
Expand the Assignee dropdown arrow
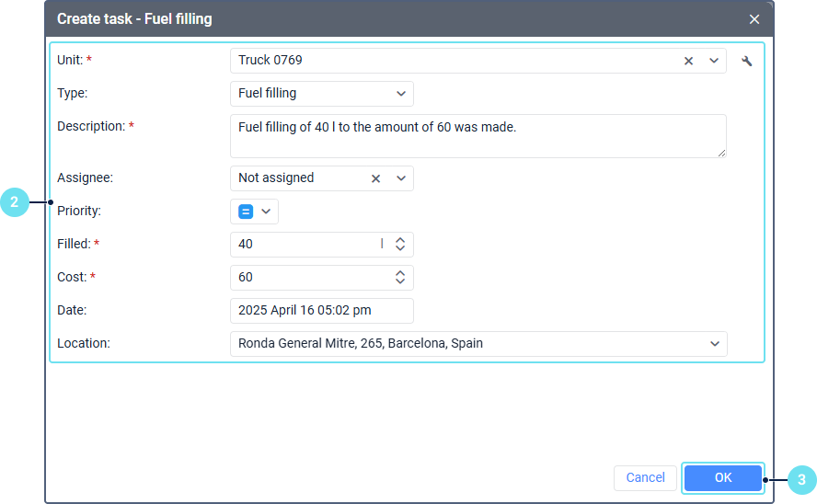(x=401, y=179)
